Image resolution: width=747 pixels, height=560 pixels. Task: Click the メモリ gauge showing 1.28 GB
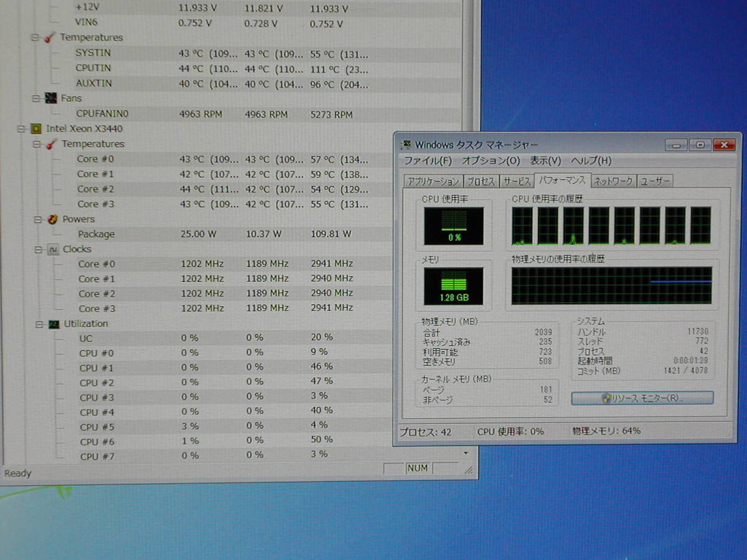[454, 286]
